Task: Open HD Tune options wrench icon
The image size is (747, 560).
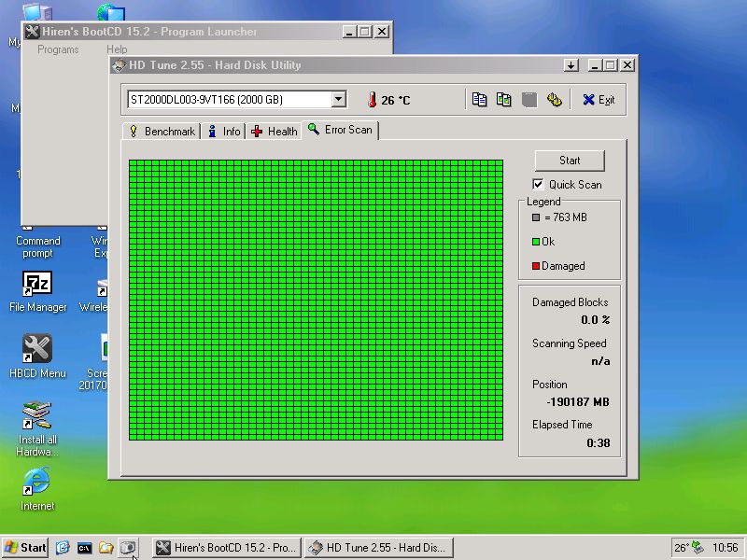Action: tap(554, 100)
